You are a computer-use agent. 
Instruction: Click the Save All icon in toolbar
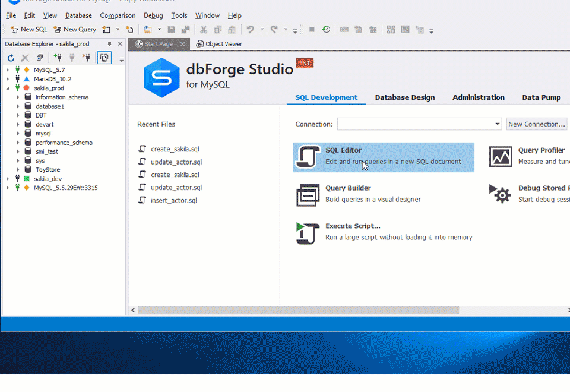tap(186, 30)
